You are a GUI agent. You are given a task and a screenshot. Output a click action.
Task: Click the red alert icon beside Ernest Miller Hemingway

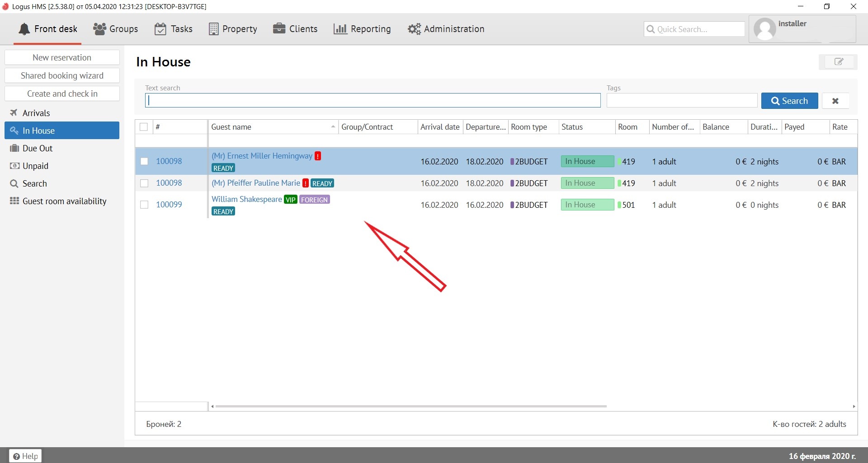[318, 156]
